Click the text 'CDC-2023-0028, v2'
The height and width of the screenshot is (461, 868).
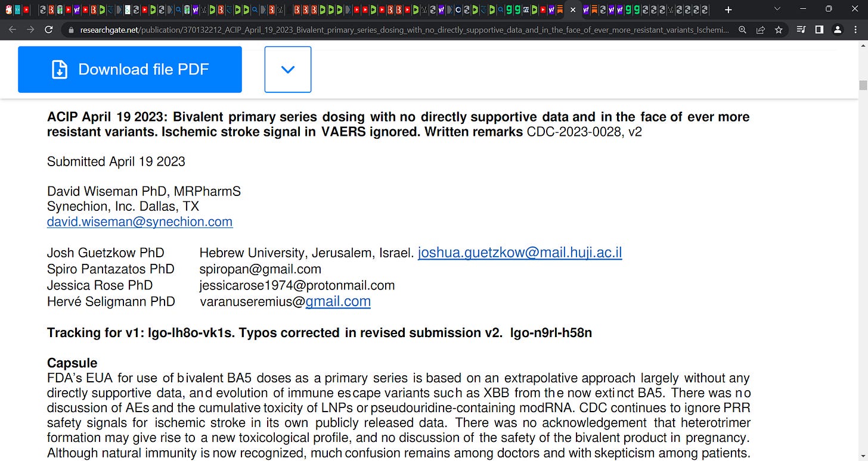pos(584,132)
